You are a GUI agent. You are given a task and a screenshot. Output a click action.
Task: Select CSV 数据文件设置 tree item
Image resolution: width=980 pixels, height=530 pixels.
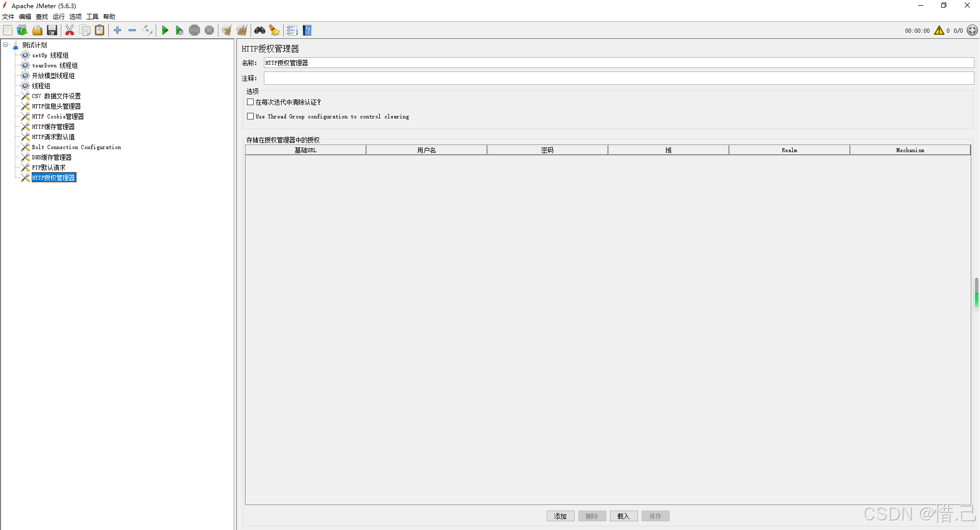click(x=56, y=96)
